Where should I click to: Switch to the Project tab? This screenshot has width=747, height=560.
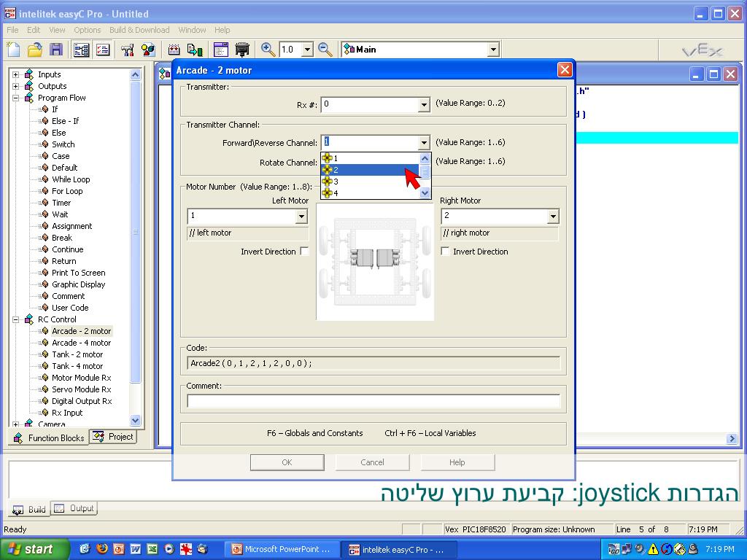coord(113,437)
